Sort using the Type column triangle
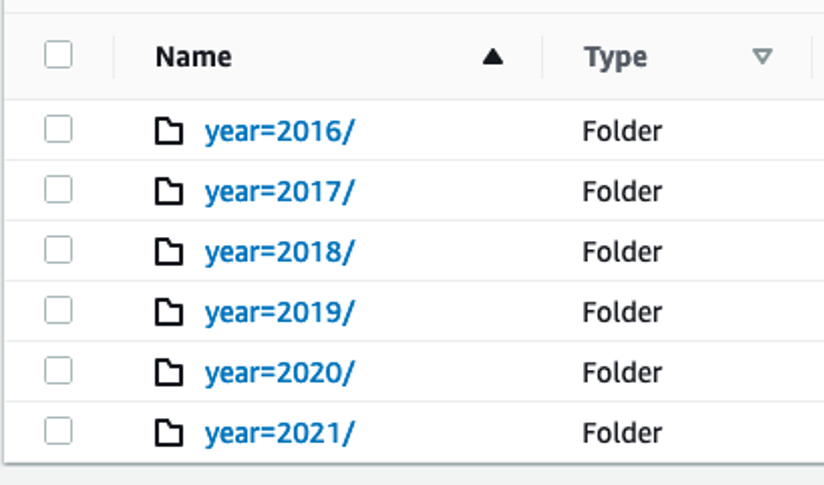The width and height of the screenshot is (824, 485). click(x=762, y=56)
